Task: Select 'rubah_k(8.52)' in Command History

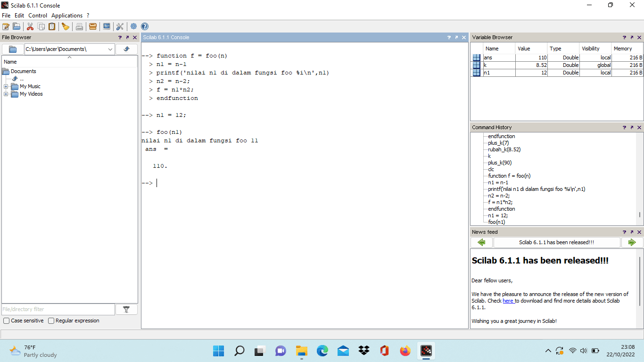Action: click(x=504, y=149)
